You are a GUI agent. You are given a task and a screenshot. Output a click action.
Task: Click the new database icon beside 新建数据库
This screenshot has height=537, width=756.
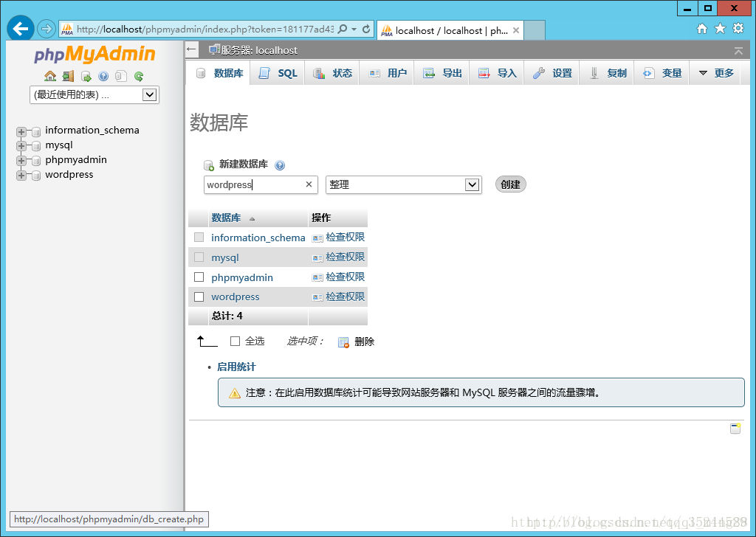(x=210, y=163)
